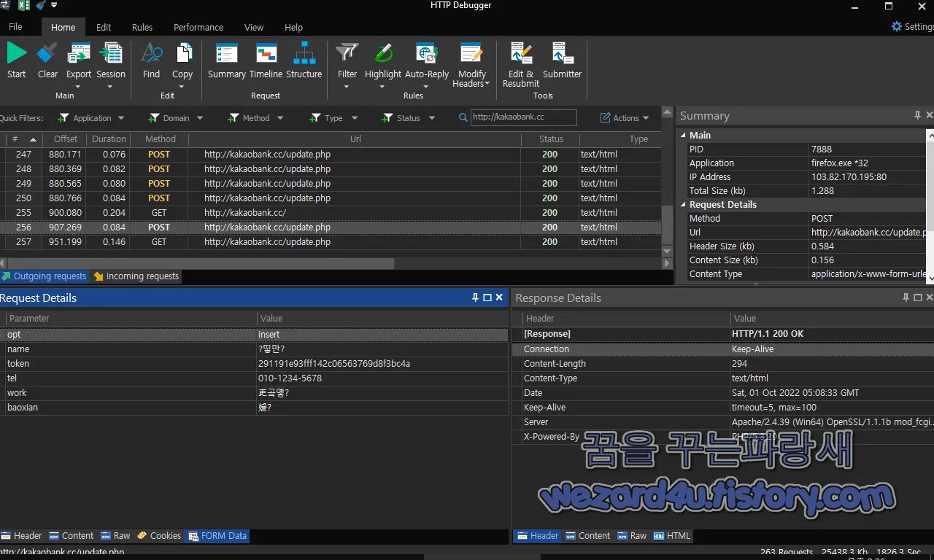The image size is (934, 560).
Task: Open request Content tab
Action: 71,536
